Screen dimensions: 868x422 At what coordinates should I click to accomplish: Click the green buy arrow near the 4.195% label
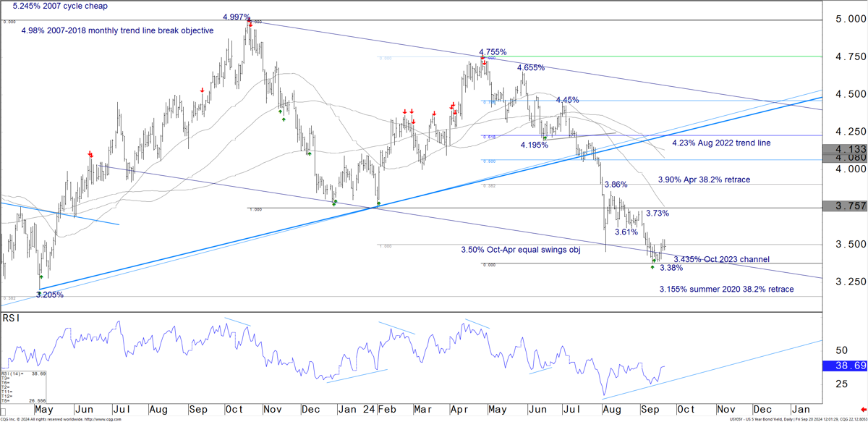click(544, 138)
